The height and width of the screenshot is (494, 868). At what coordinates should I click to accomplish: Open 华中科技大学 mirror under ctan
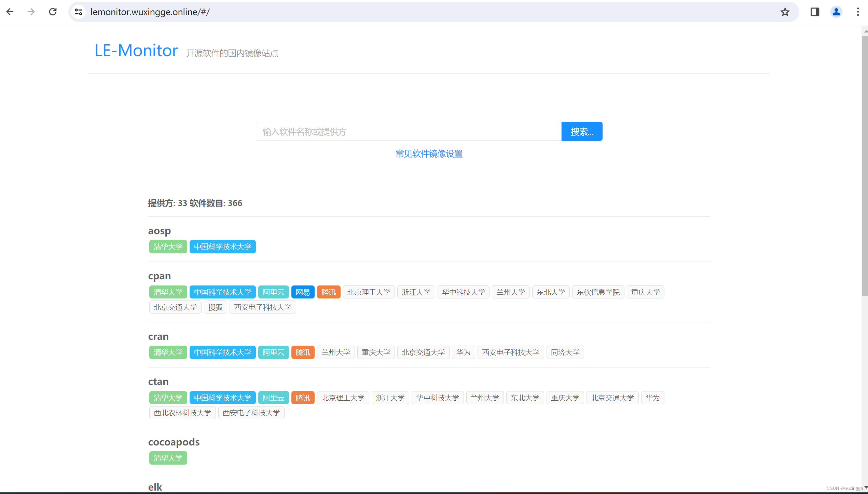(438, 398)
